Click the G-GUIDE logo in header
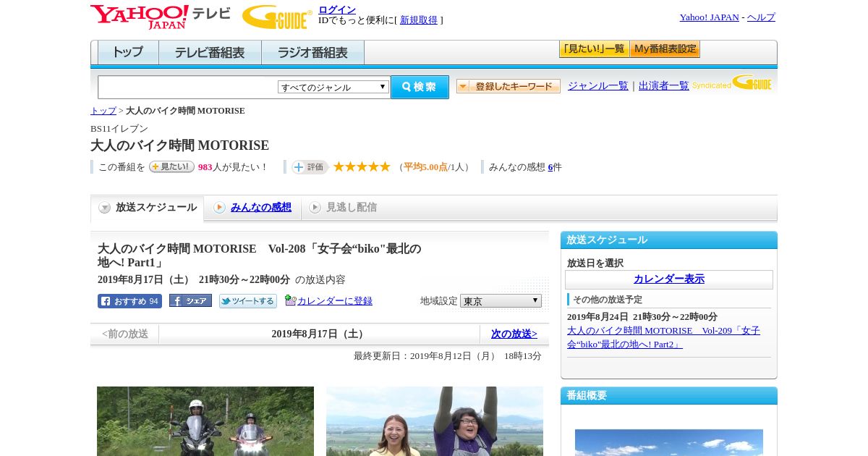 (277, 17)
